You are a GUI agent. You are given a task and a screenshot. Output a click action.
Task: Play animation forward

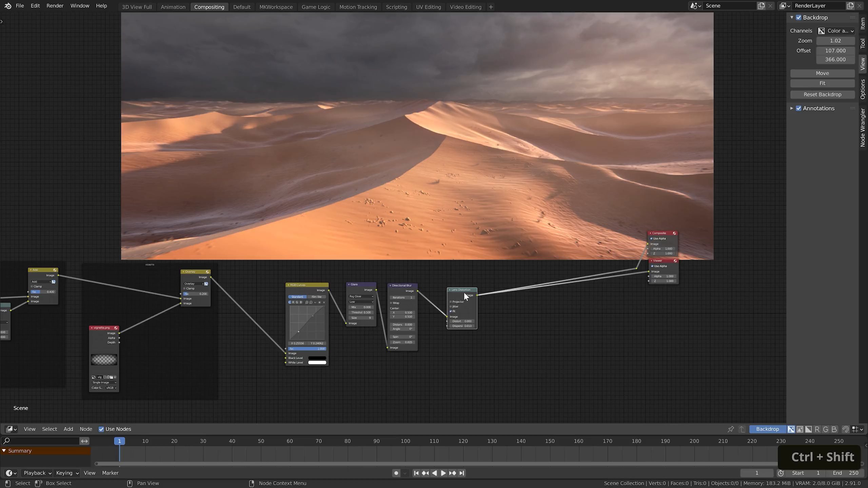(443, 473)
